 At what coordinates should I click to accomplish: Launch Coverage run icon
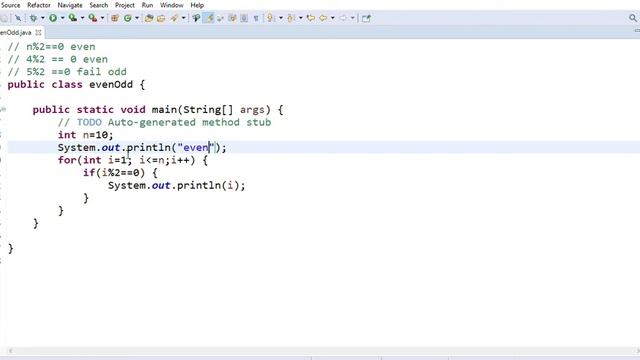[x=73, y=18]
